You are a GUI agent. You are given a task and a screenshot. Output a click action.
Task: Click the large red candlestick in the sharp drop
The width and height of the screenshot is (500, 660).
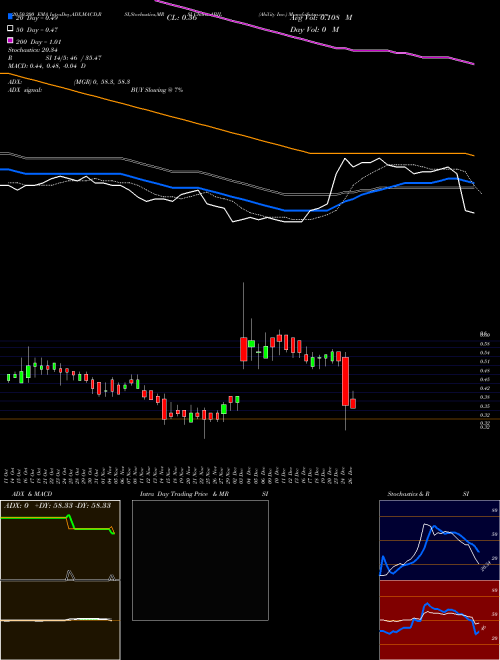pyautogui.click(x=346, y=381)
